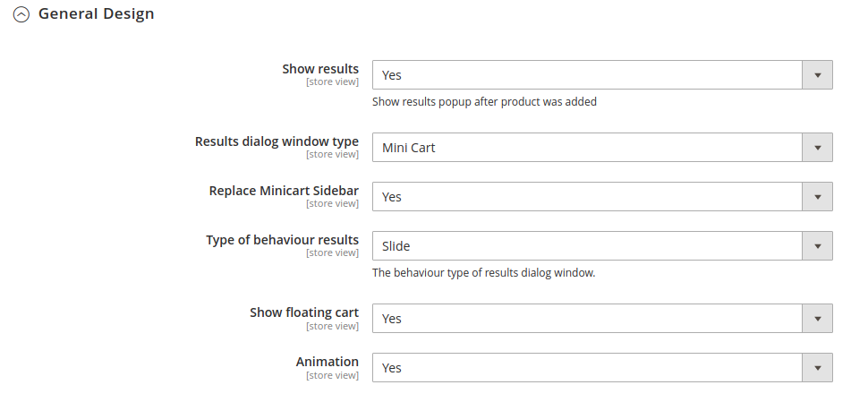Click the Animation field label
Image resolution: width=868 pixels, height=402 pixels.
[328, 362]
